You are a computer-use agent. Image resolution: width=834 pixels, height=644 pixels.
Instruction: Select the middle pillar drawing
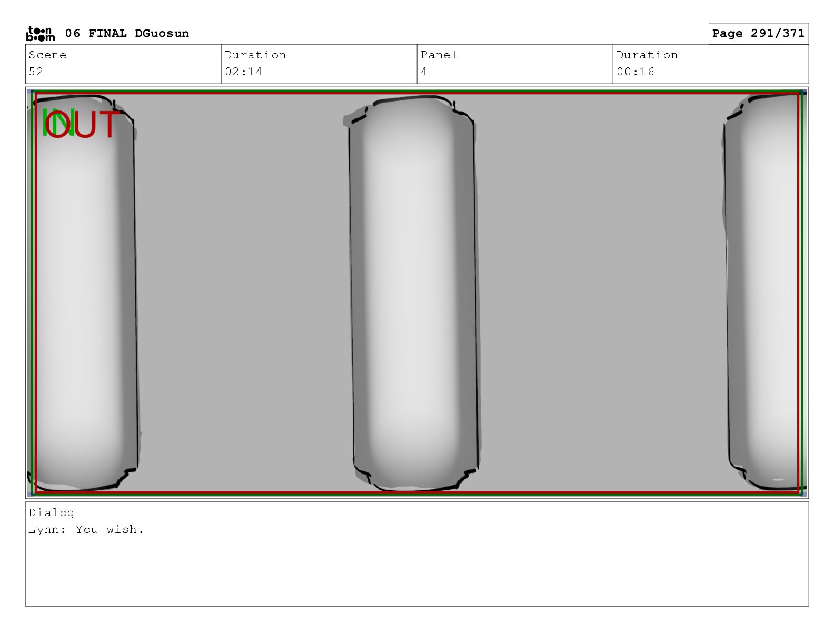pyautogui.click(x=414, y=295)
